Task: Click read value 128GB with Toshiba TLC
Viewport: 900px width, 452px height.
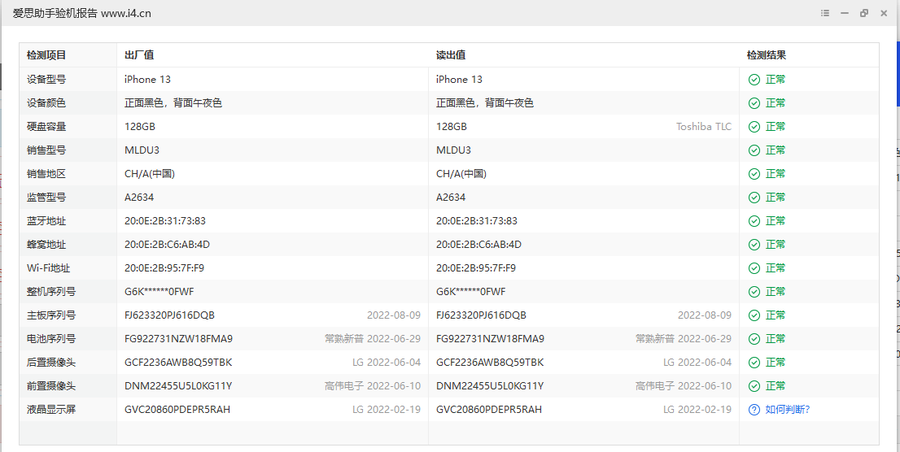Action: tap(452, 126)
